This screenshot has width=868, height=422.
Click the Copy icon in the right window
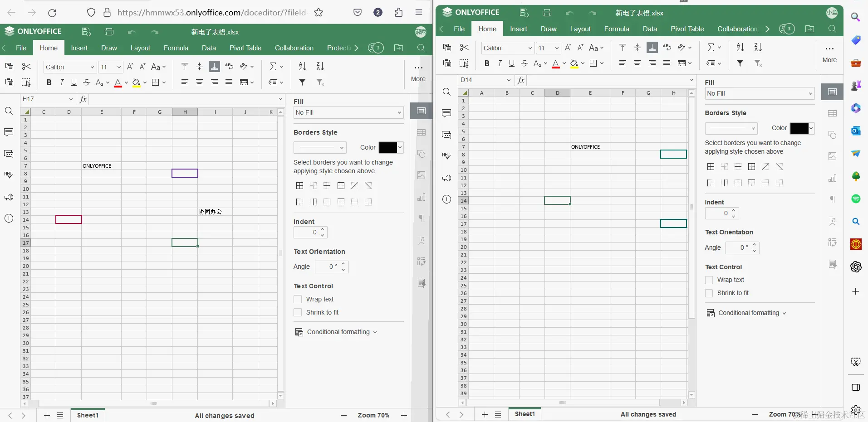pos(447,47)
